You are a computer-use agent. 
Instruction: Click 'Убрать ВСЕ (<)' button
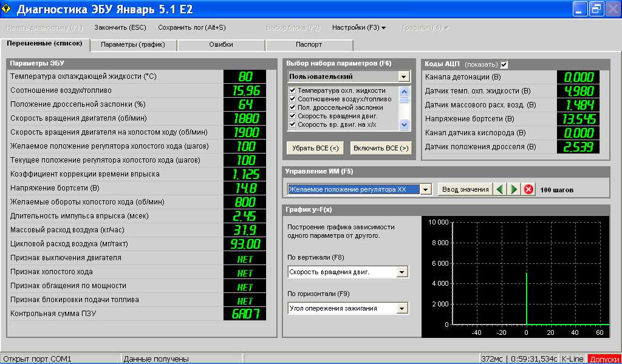[x=315, y=148]
